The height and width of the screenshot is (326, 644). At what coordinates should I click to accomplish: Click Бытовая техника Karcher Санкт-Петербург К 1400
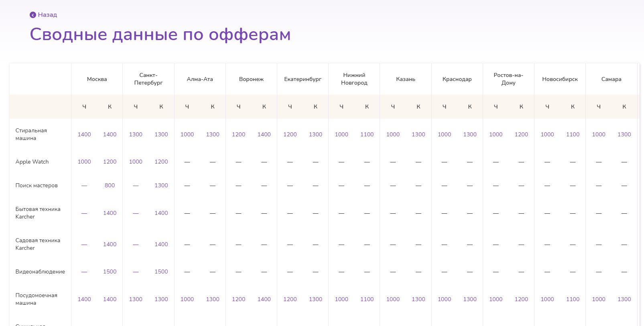161,213
